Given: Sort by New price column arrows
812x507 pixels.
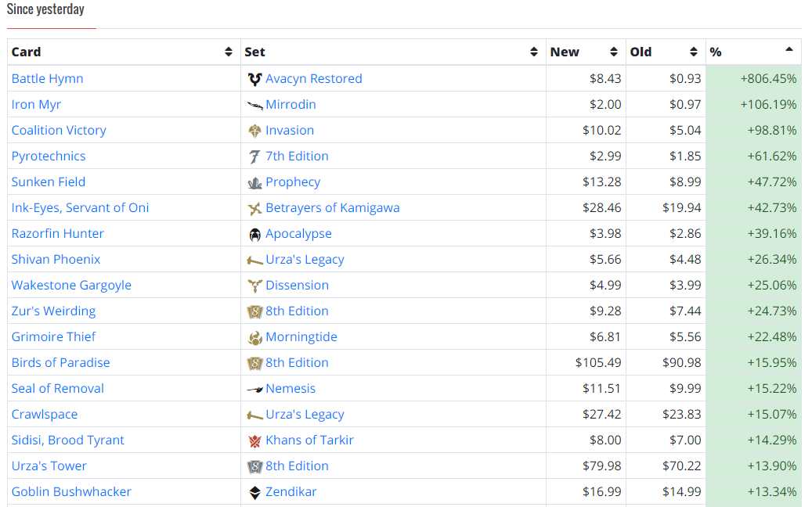Looking at the screenshot, I should [x=614, y=52].
